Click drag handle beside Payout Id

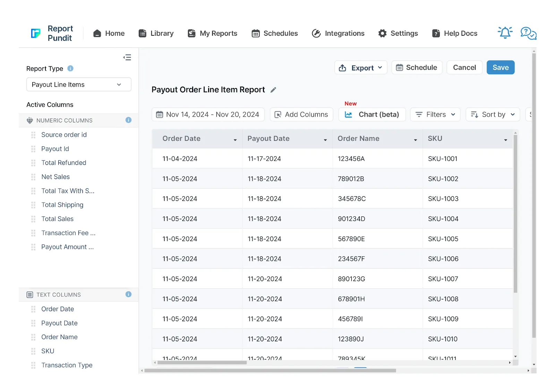(33, 149)
